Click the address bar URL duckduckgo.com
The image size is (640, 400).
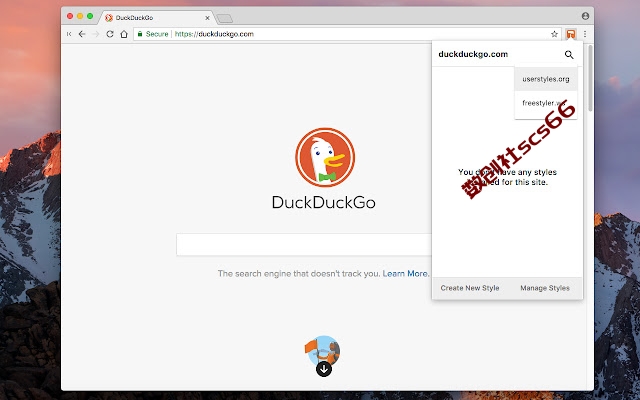[x=214, y=34]
